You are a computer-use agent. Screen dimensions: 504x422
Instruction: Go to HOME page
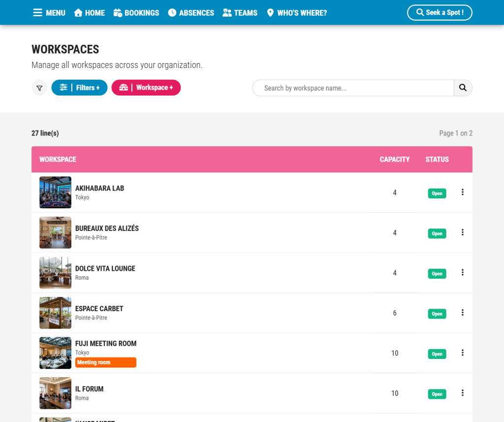[90, 13]
